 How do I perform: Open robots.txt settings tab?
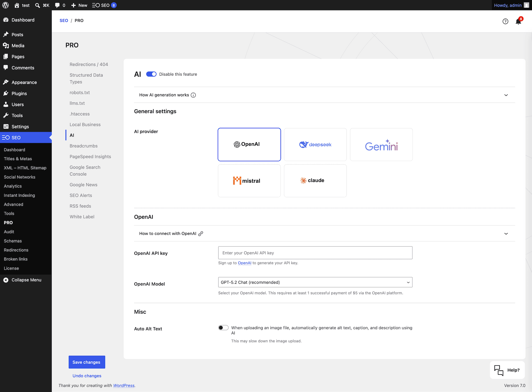point(80,92)
